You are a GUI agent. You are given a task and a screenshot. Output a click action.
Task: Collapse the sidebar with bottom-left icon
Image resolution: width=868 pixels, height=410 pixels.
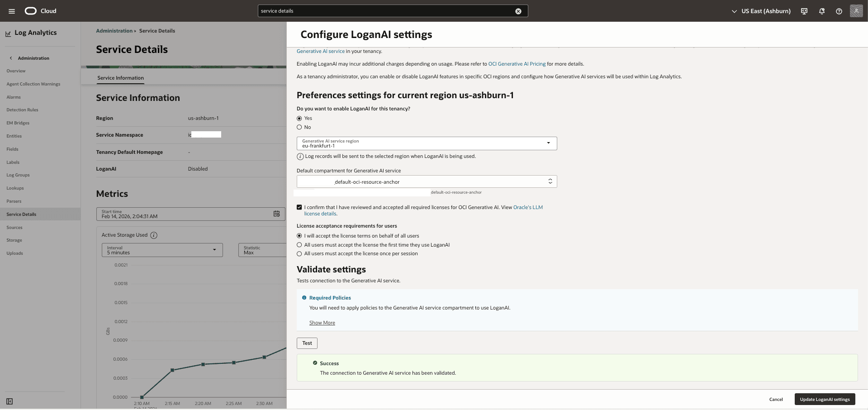click(x=9, y=401)
